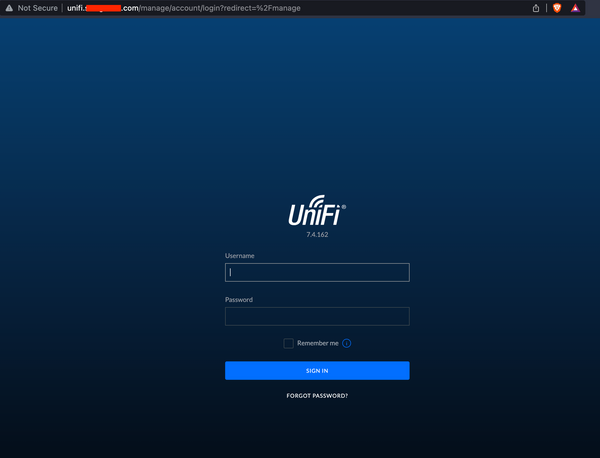Click the Brave Rewards triangle icon
The image size is (600, 458).
click(x=576, y=8)
